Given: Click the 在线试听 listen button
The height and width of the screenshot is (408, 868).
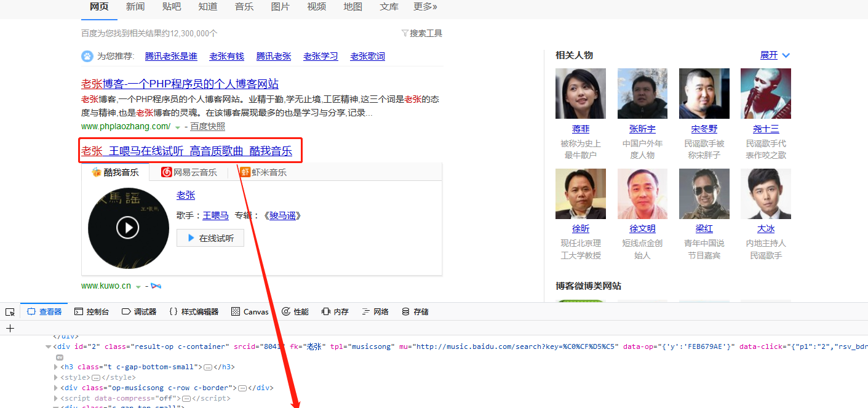Looking at the screenshot, I should (210, 238).
